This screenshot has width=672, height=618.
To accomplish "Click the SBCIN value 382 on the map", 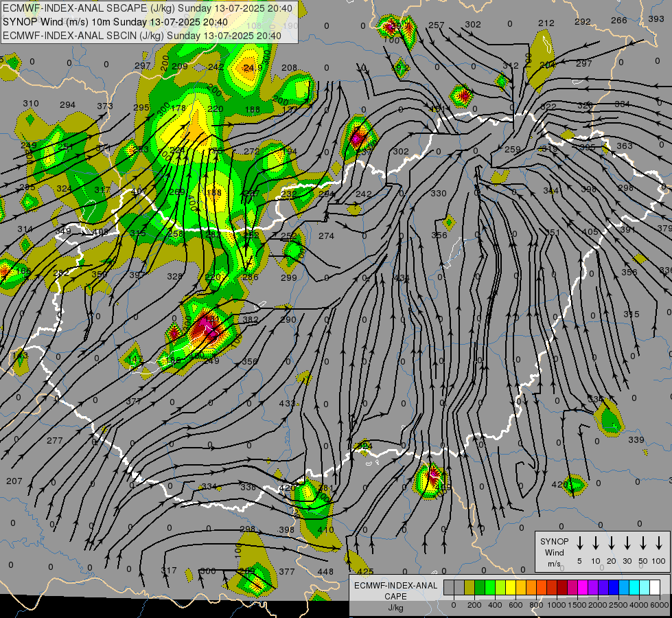I will pos(251,319).
